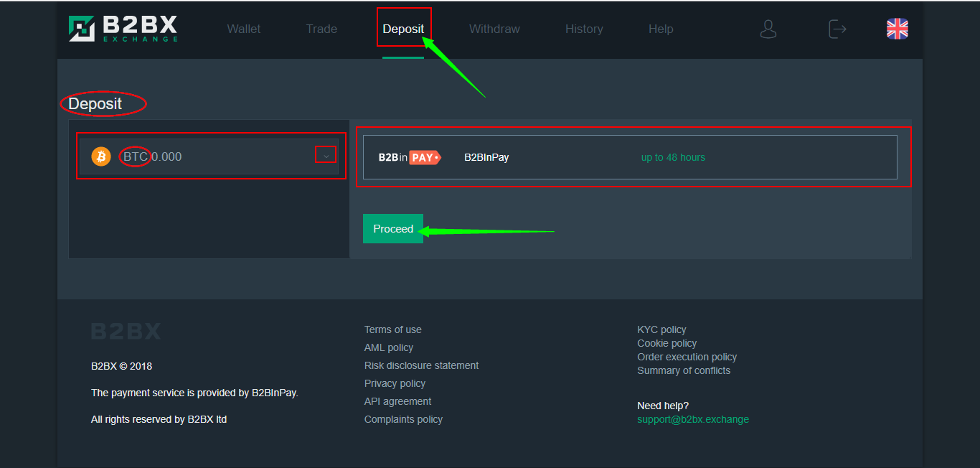View the Cookie policy link
Image resolution: width=980 pixels, height=468 pixels.
point(667,343)
